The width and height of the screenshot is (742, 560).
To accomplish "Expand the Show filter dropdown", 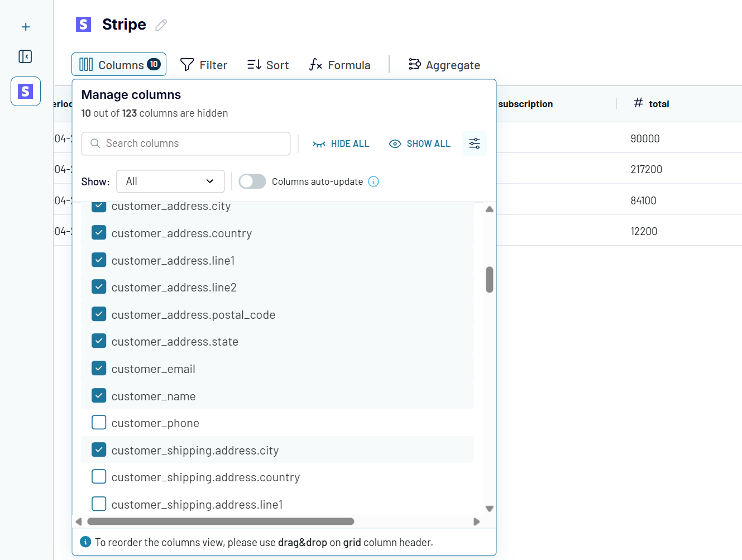I will (x=170, y=181).
